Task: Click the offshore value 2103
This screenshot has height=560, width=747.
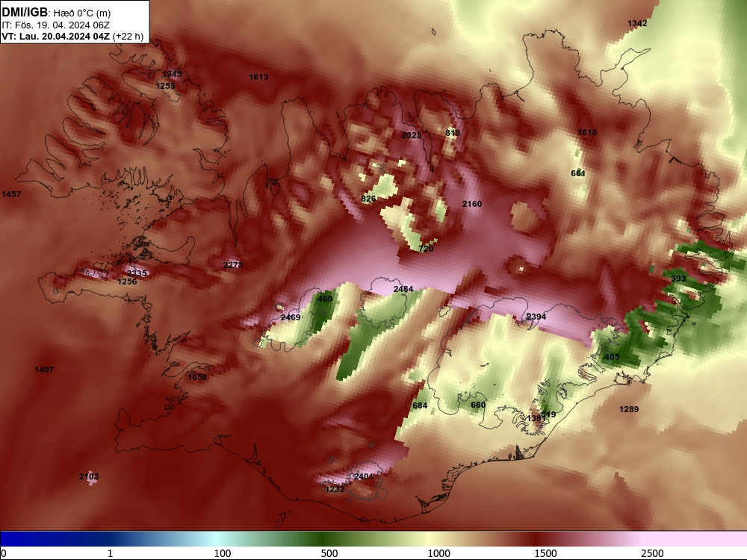Action: click(x=89, y=476)
